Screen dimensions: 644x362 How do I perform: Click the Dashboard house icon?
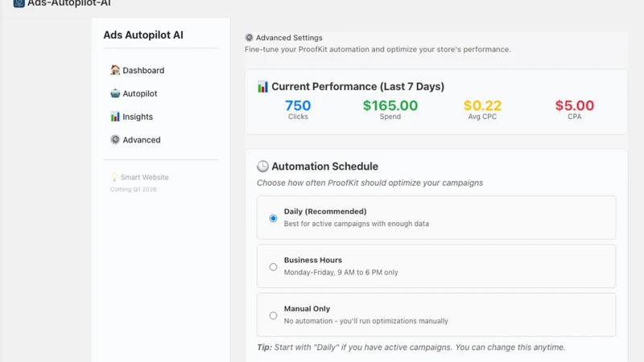click(x=115, y=70)
